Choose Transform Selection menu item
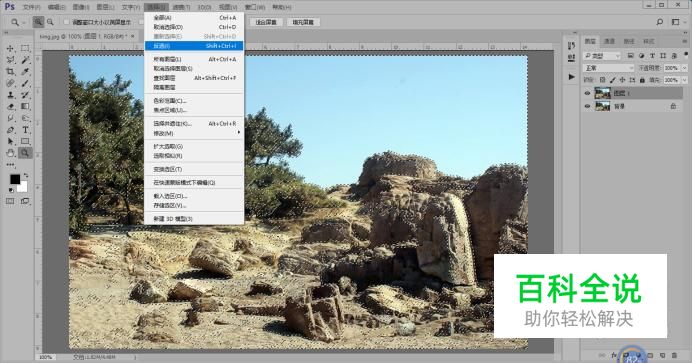 pyautogui.click(x=194, y=169)
